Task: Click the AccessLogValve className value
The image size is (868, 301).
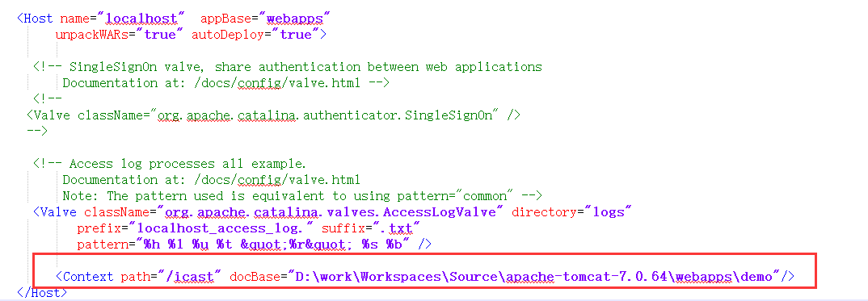Action: click(x=331, y=212)
